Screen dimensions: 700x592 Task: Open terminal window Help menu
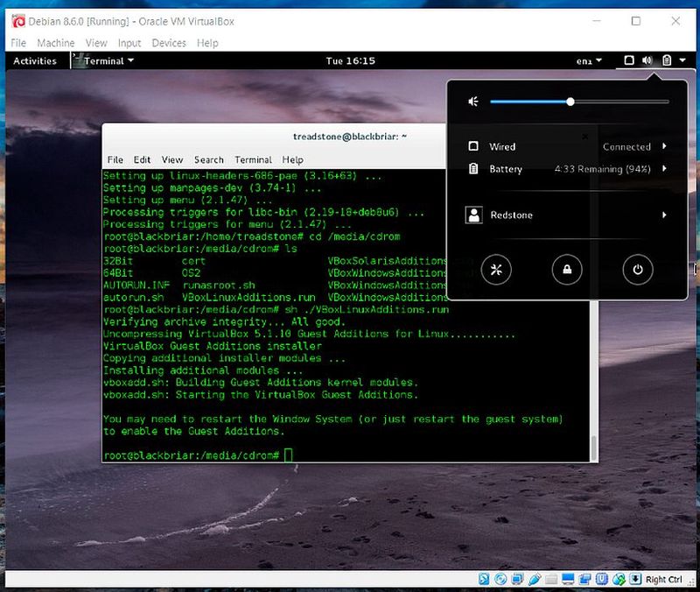coord(293,159)
